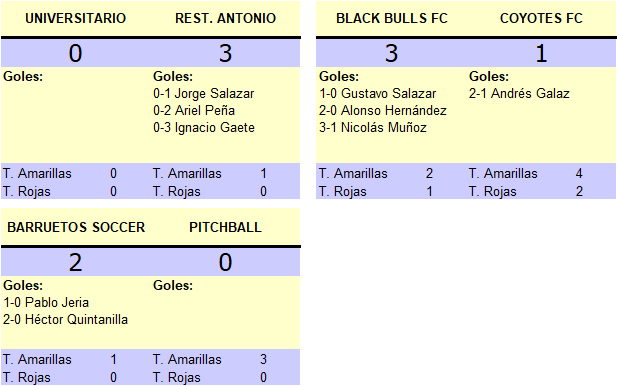Click Barruetos Soccer score of 2
This screenshot has width=617, height=386.
tap(76, 262)
